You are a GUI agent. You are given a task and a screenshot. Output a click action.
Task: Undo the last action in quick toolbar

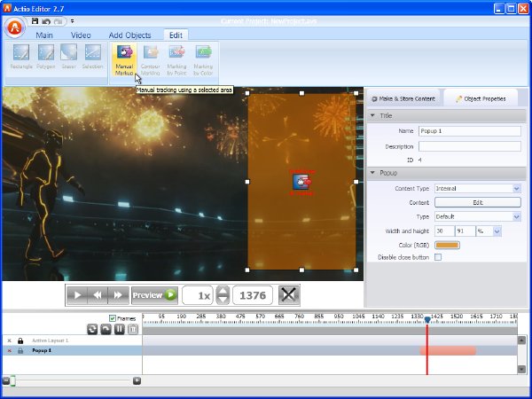coord(46,21)
